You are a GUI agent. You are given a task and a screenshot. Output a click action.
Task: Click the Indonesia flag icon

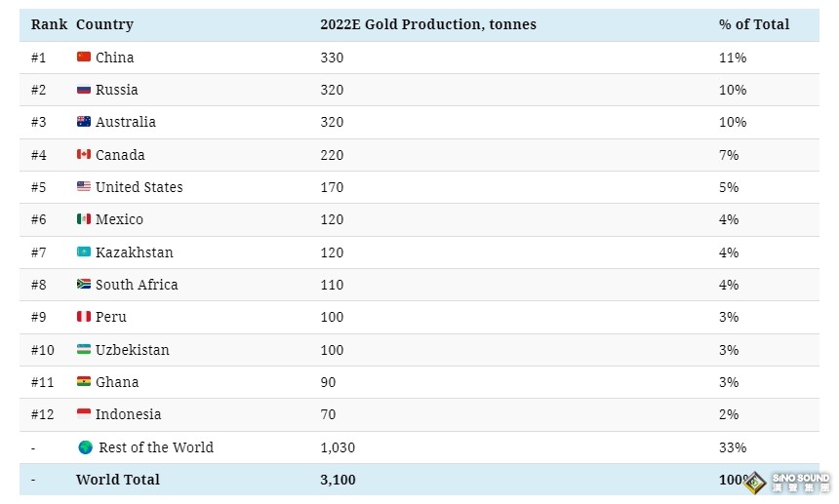click(84, 414)
